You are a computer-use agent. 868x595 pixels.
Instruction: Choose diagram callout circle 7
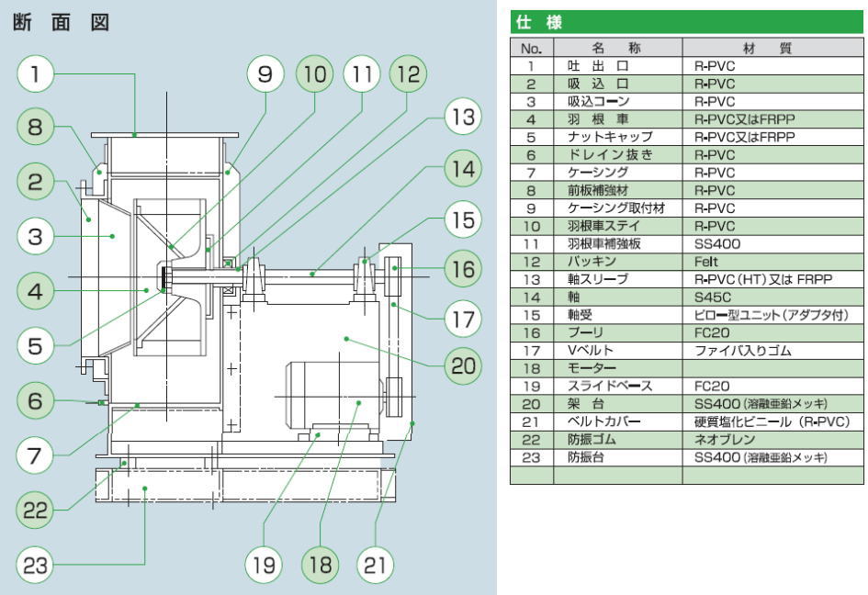pos(36,455)
